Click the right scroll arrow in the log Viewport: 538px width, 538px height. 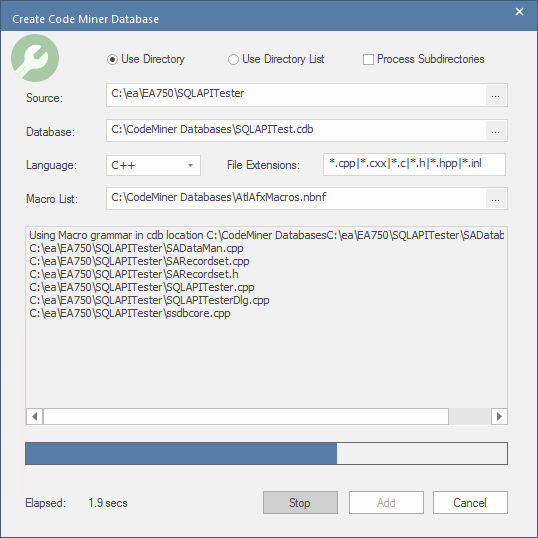tap(499, 417)
